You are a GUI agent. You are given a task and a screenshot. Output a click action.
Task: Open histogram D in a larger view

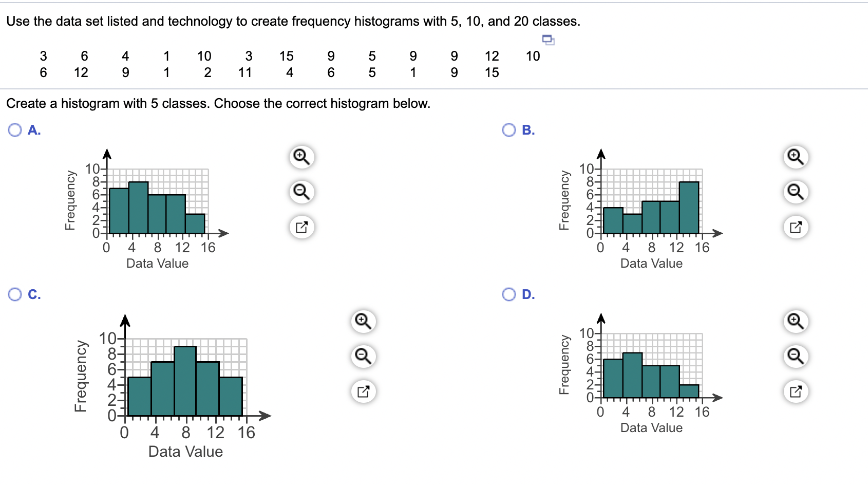(795, 390)
